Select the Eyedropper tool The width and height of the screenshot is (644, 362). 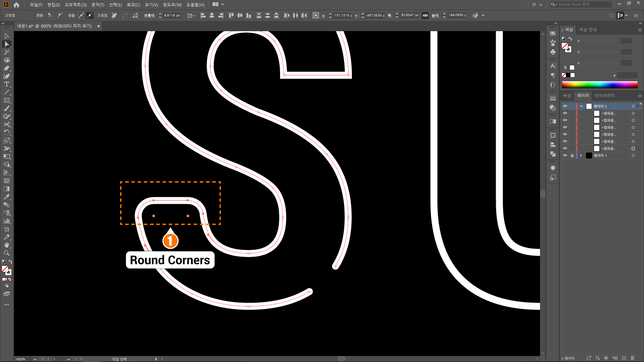point(6,197)
